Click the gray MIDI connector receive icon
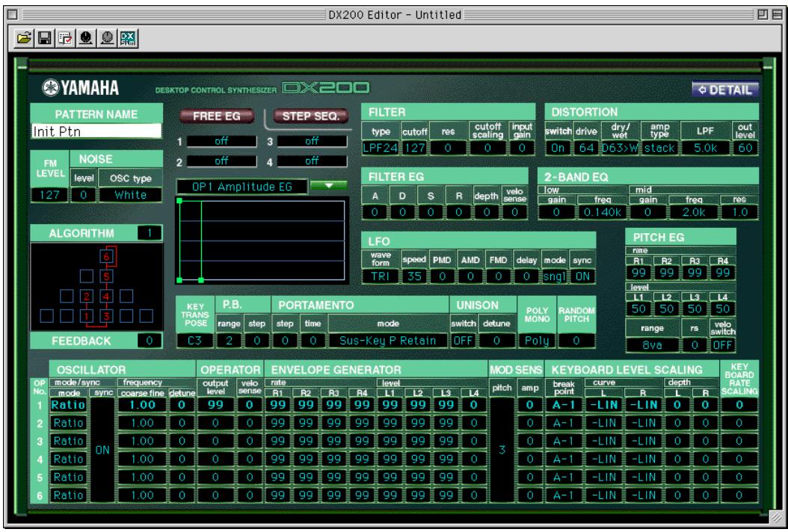 click(x=107, y=38)
